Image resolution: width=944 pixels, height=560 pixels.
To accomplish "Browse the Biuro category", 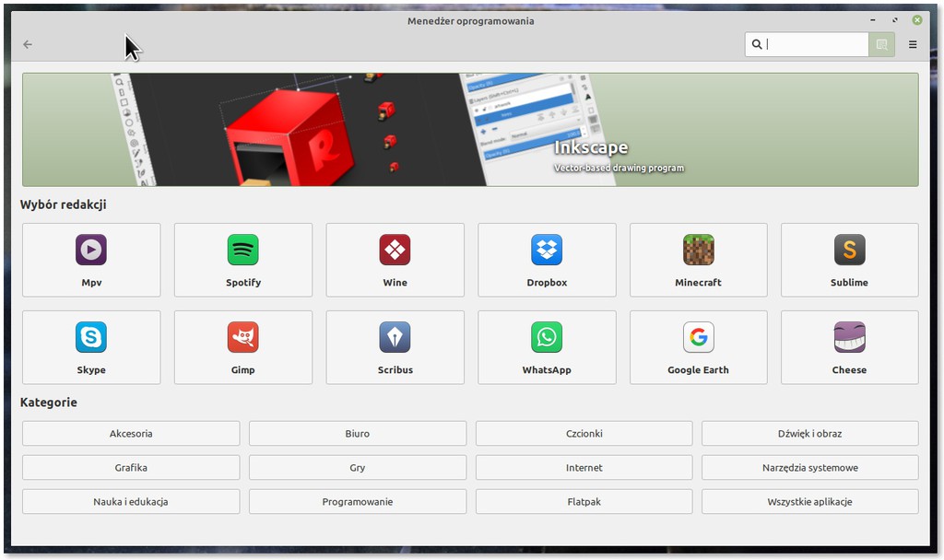I will (x=358, y=434).
